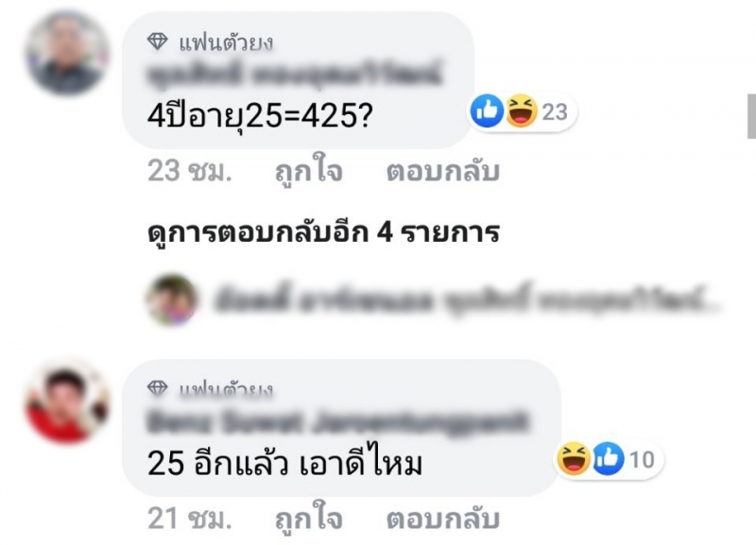Screen dimensions: 756x545
Task: Open second commenter's red-shirt profile picture
Action: coord(67,400)
